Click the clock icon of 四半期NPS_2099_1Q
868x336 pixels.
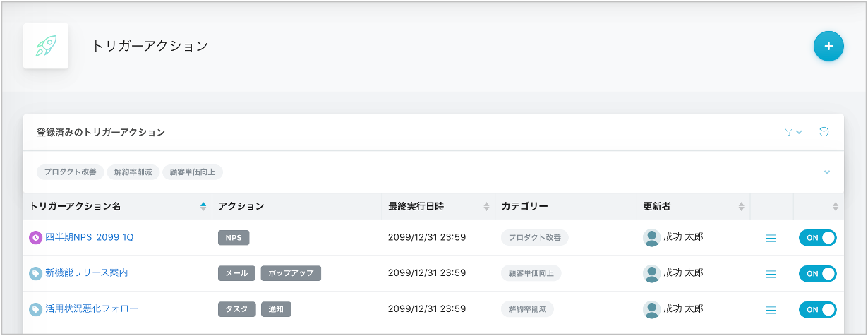click(x=35, y=238)
